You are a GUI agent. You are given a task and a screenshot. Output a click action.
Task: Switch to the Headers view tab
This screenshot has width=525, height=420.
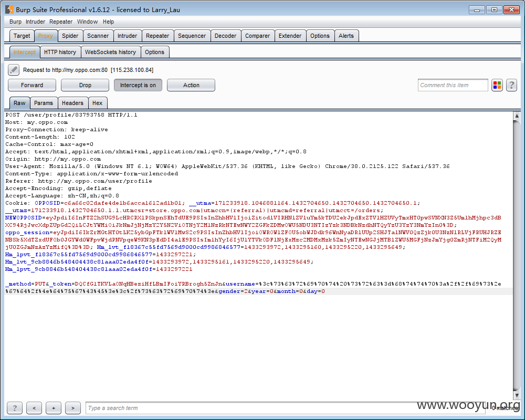tap(72, 103)
